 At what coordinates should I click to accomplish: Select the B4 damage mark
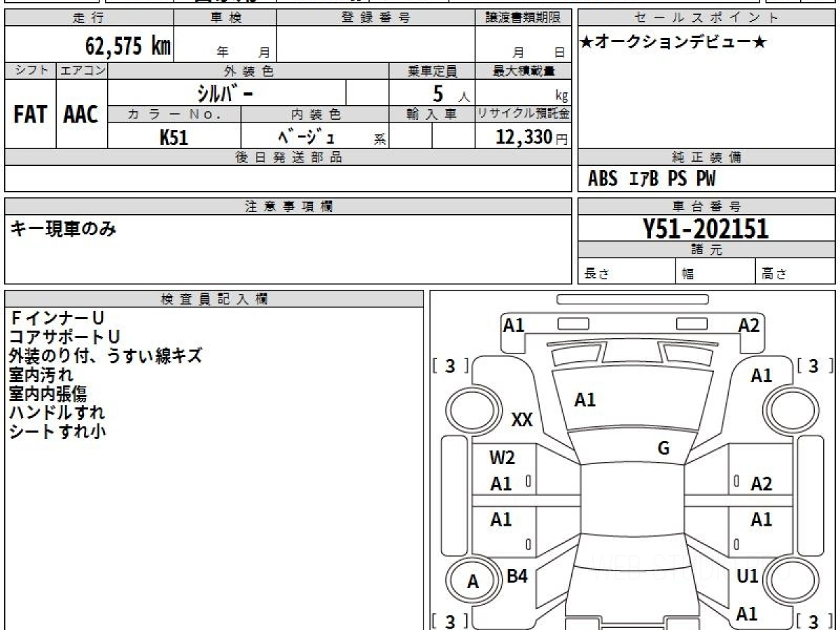click(517, 576)
